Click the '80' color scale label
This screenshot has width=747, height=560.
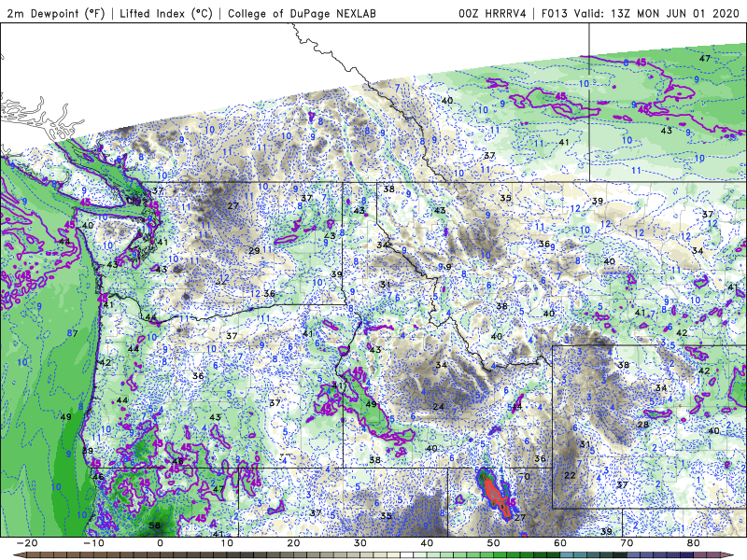tap(694, 543)
